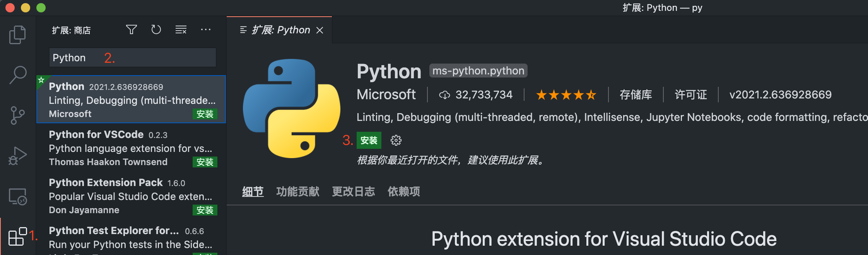Screen dimensions: 868x255
Task: Click the ms-python.python identifier badge
Action: pyautogui.click(x=478, y=71)
